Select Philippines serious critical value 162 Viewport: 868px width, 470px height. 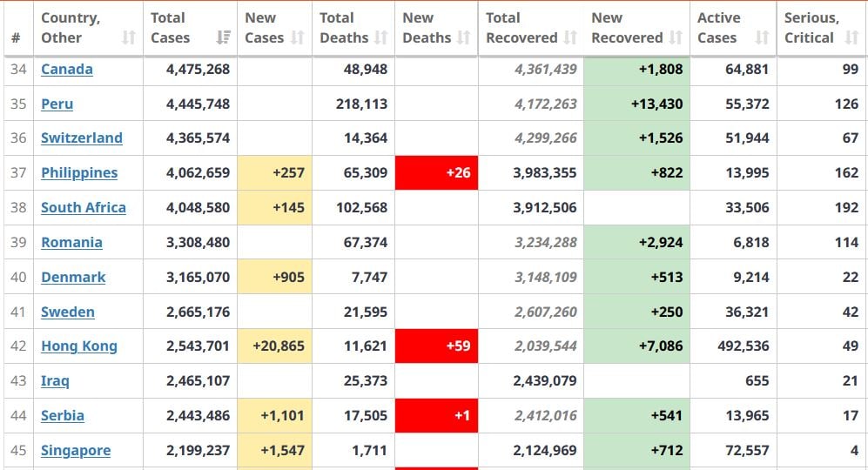[x=846, y=172]
